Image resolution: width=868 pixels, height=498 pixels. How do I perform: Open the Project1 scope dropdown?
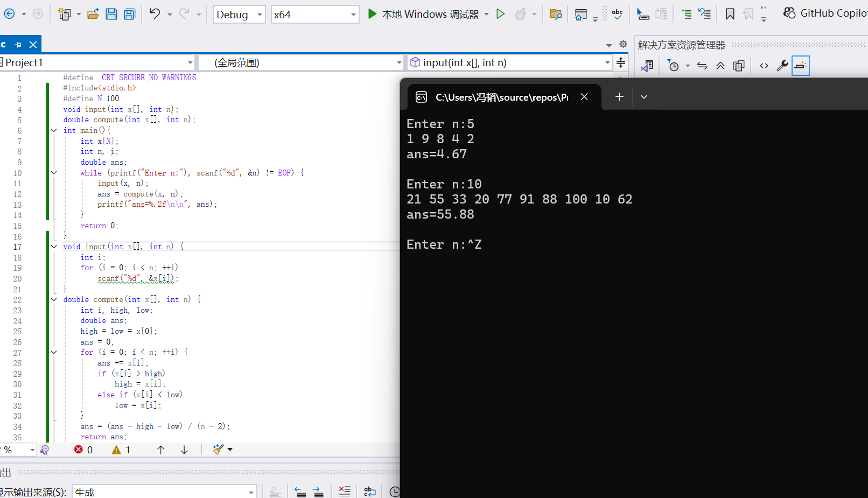[97, 62]
